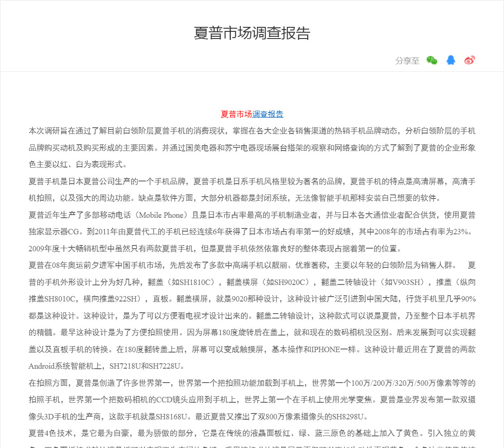Image resolution: width=504 pixels, height=448 pixels.
Task: Click the 分享至 label
Action: tap(407, 61)
